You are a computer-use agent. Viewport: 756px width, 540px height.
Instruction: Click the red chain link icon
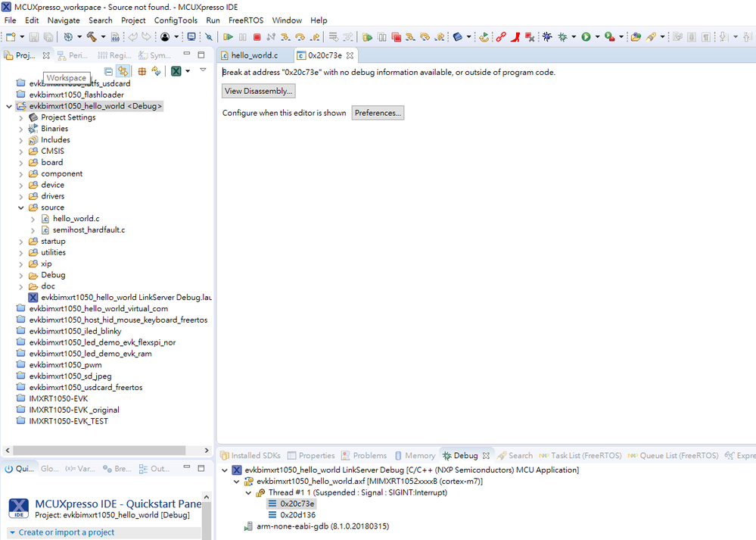tap(501, 36)
